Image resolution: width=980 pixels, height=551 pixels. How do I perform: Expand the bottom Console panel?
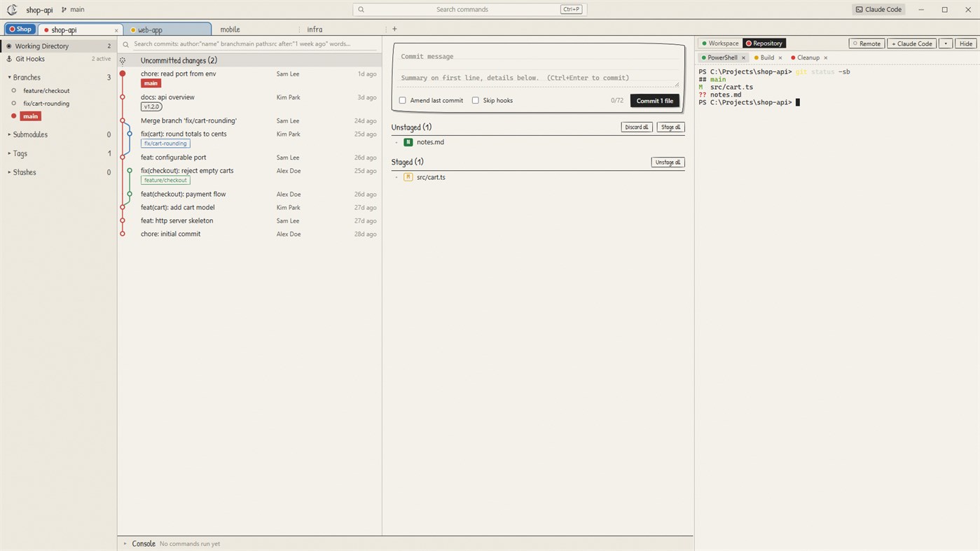125,544
